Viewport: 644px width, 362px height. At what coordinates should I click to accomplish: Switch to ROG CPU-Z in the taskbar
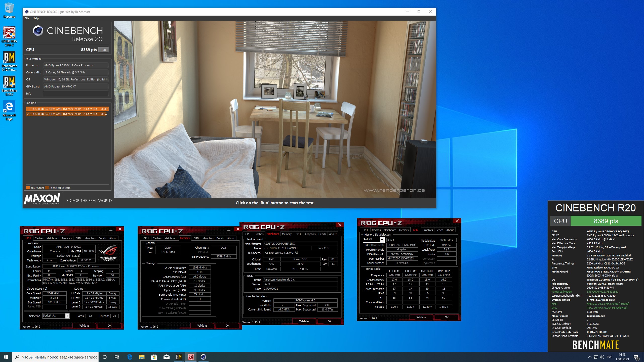[x=191, y=357]
